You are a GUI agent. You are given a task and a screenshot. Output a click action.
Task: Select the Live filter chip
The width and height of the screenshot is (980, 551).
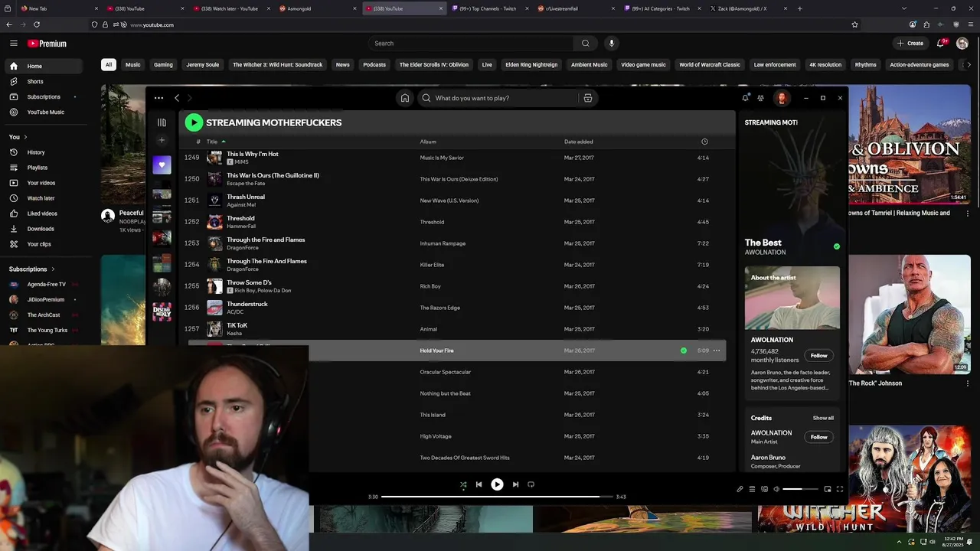point(487,65)
